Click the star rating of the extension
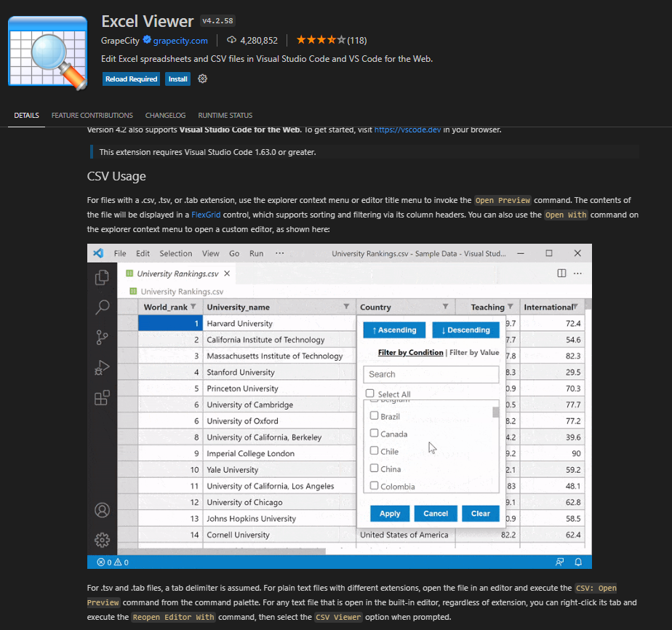The width and height of the screenshot is (672, 630). click(x=321, y=40)
